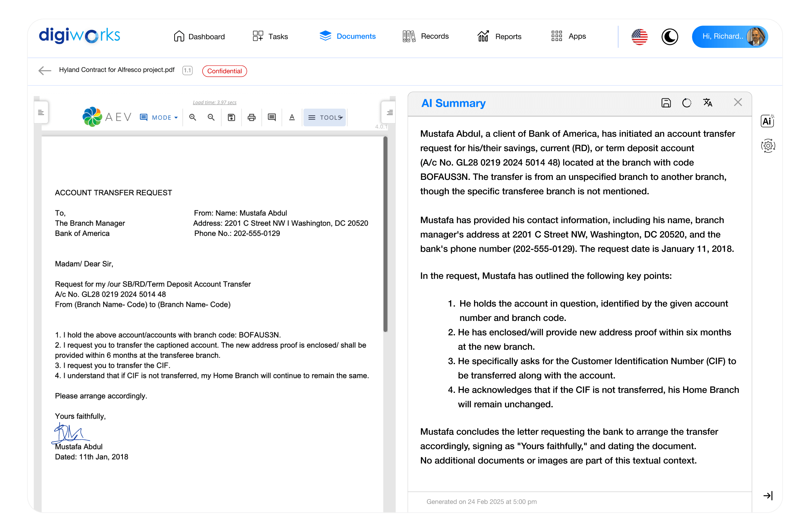Click the ACCOUNT TRANSFER REQUEST heading
Image resolution: width=798 pixels, height=532 pixels.
[114, 193]
